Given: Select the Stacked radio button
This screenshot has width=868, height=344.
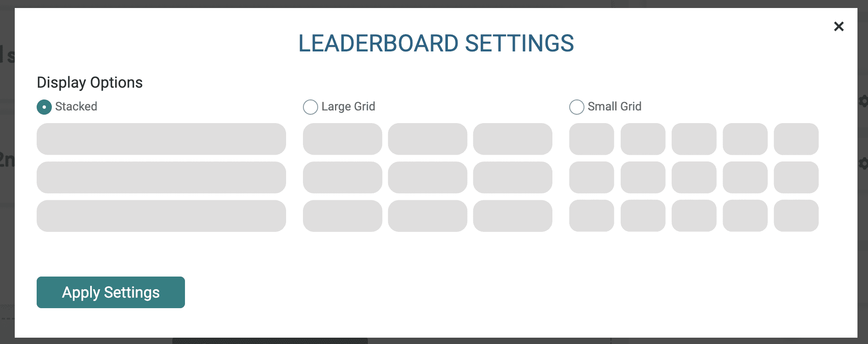Looking at the screenshot, I should [44, 107].
